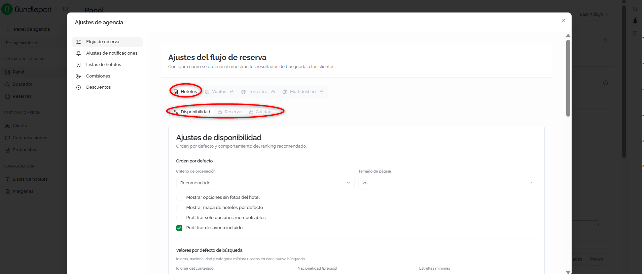Screen dimensions: 644x274
Task: Click the feedback chat icon at right edge
Action: tap(635, 33)
